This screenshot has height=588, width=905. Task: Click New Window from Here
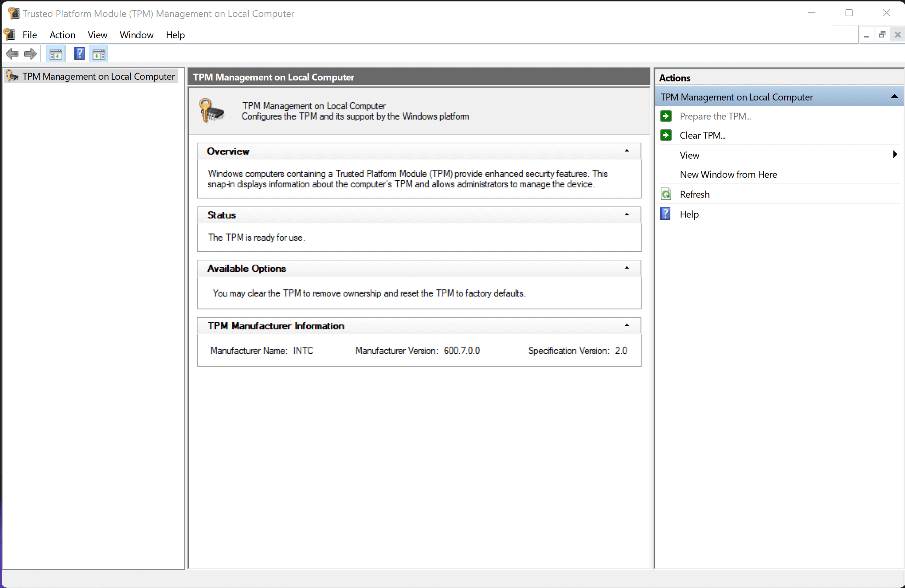728,175
